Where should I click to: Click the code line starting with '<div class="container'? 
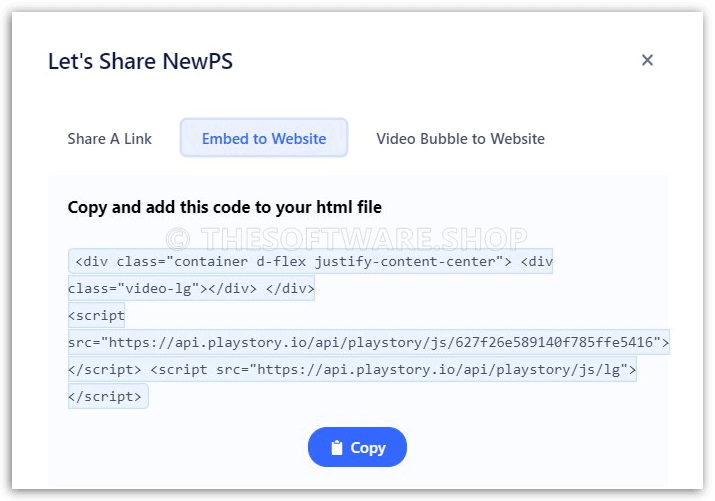click(311, 261)
